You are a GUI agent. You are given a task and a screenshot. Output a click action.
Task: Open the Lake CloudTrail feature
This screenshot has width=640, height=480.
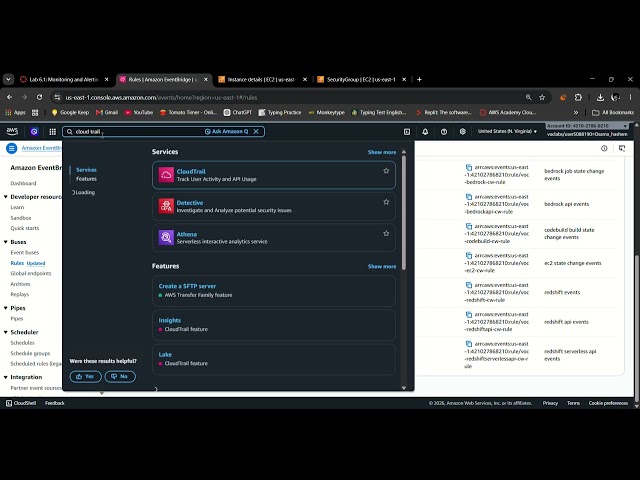click(274, 359)
